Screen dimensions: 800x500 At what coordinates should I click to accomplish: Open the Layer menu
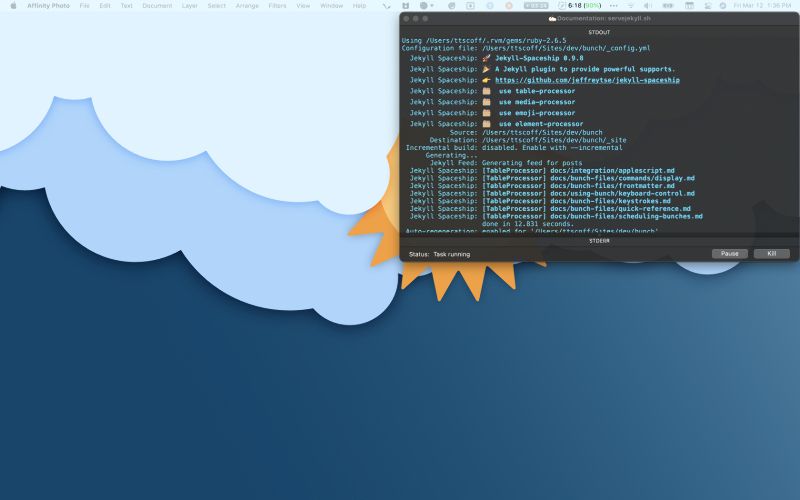190,6
